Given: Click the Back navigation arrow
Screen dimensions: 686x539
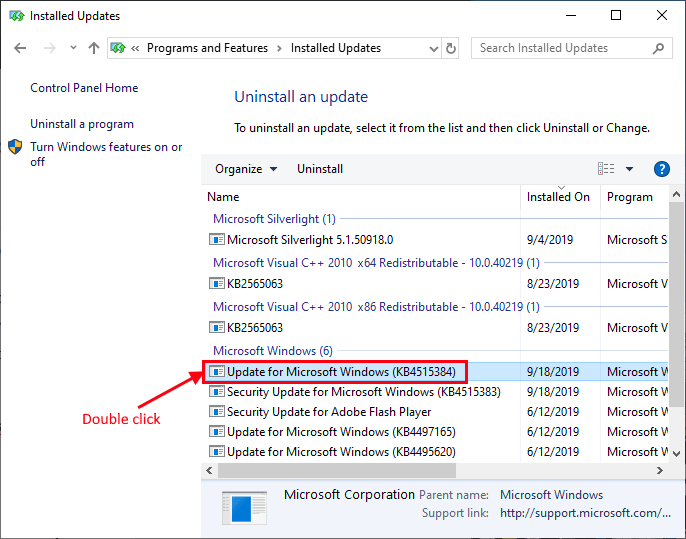Looking at the screenshot, I should 20,48.
